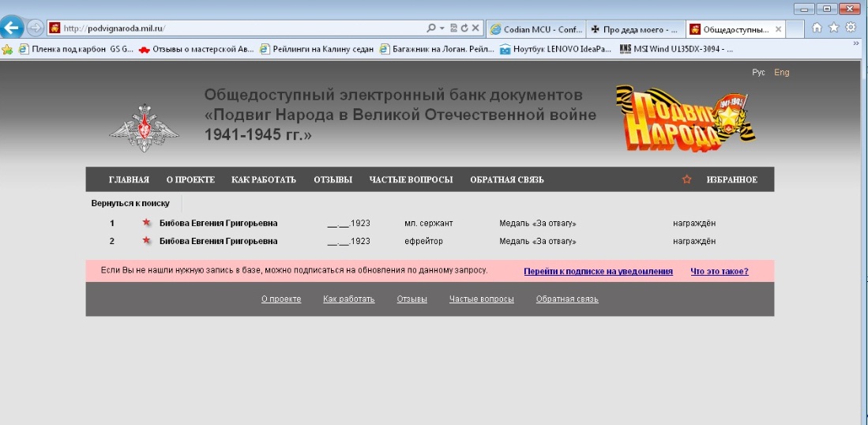Click the Вернуться к поиску link
The width and height of the screenshot is (868, 425).
[x=130, y=203]
